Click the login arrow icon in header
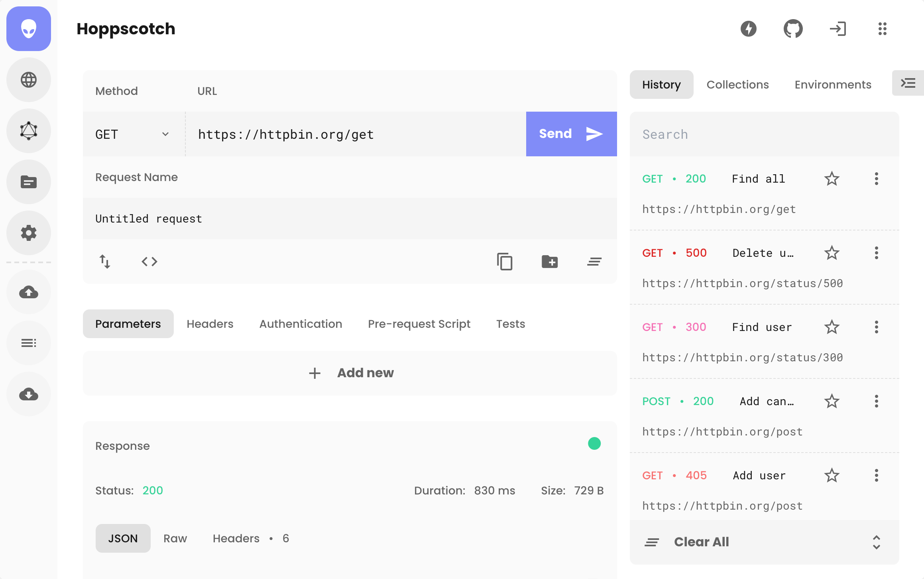 [837, 29]
